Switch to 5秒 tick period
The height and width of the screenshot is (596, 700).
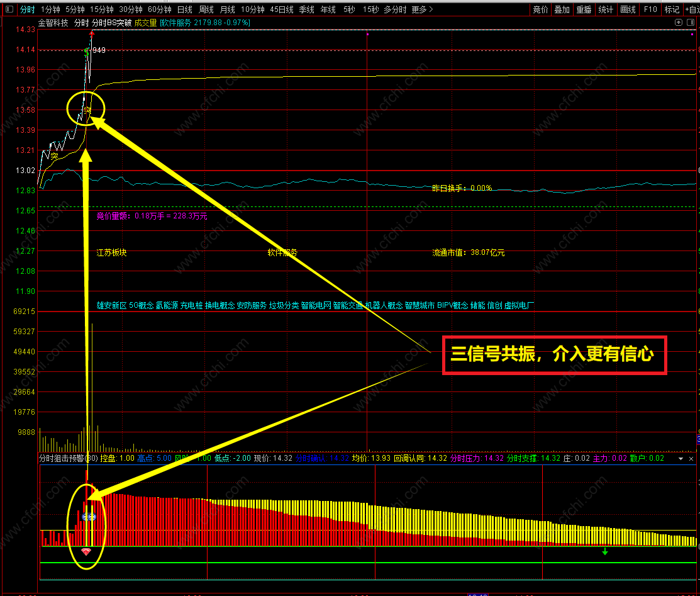click(349, 9)
